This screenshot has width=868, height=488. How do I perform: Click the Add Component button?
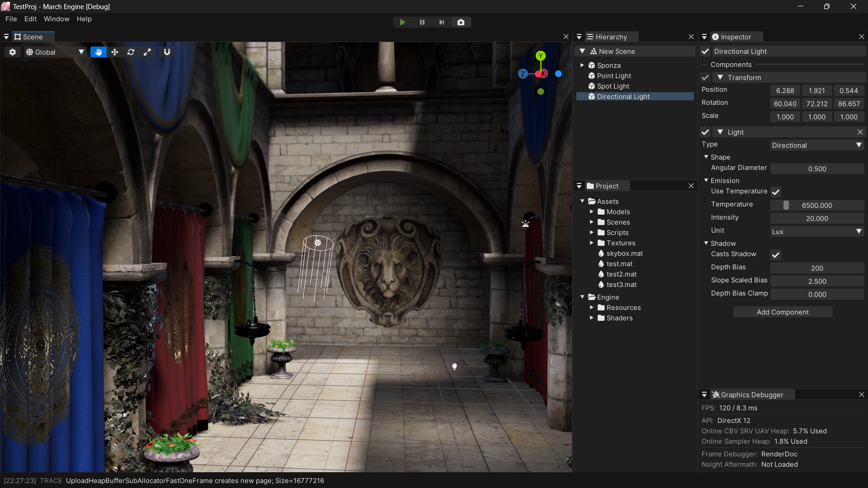[783, 312]
